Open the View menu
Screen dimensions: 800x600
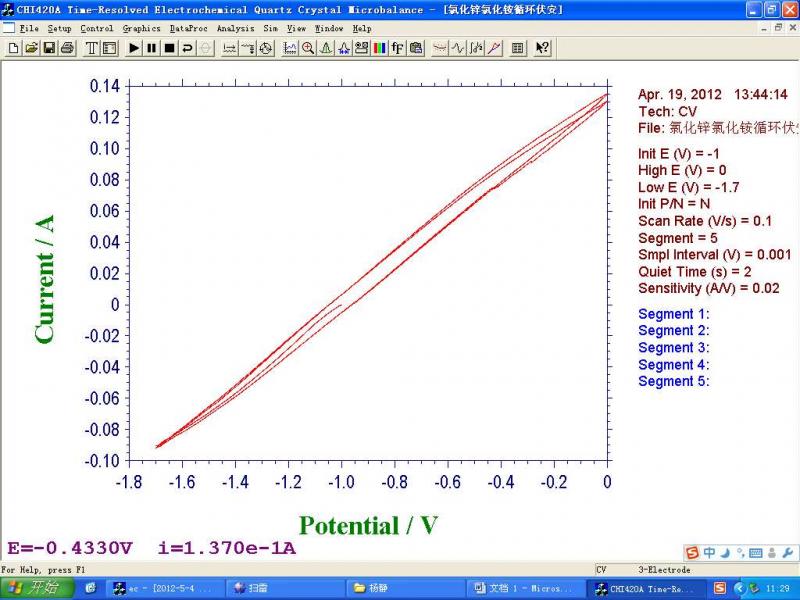[x=296, y=29]
